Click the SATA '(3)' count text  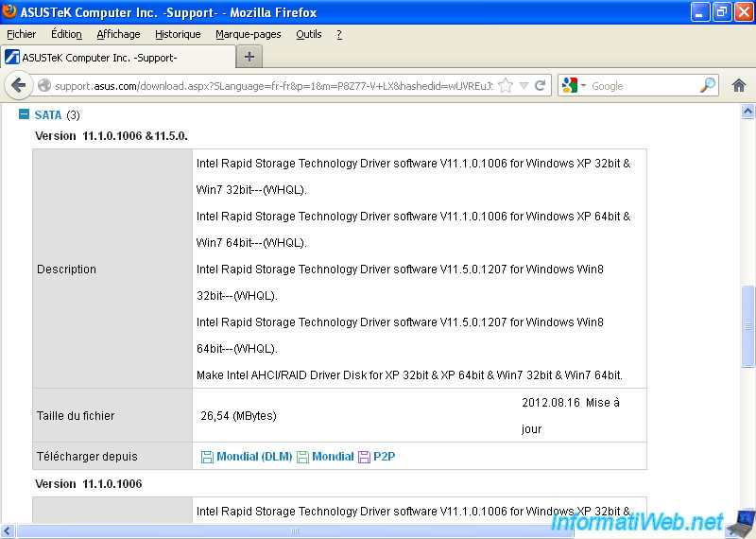(x=74, y=115)
